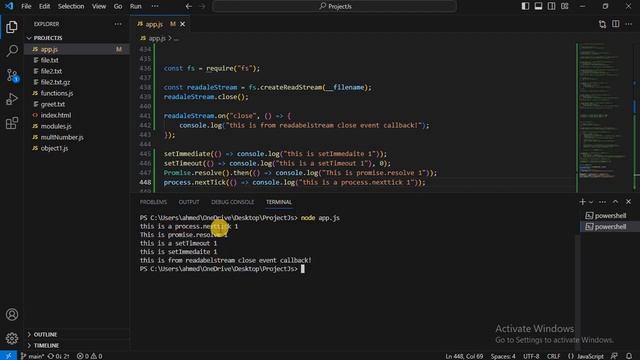Go back with the navigation arrow
This screenshot has height=360, width=640.
point(189,6)
